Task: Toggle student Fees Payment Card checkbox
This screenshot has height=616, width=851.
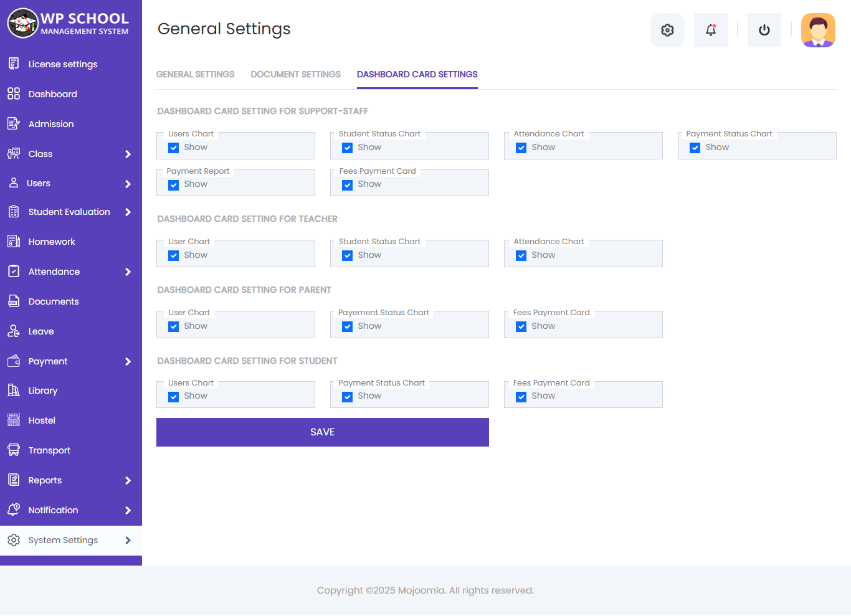Action: (521, 397)
